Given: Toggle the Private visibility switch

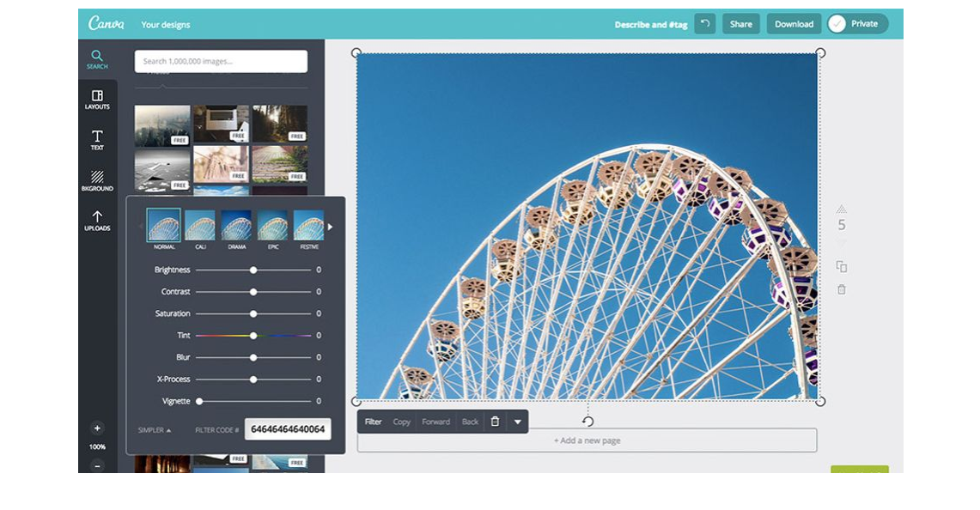Looking at the screenshot, I should pos(857,24).
